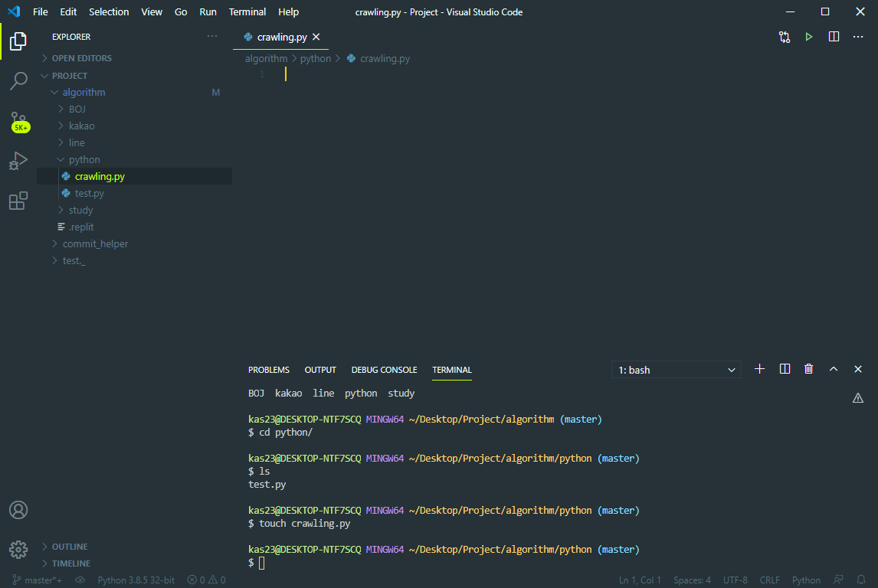Screen dimensions: 878x588
Task: Select Python 3.8.5 32-bit interpreter
Action: pos(136,580)
